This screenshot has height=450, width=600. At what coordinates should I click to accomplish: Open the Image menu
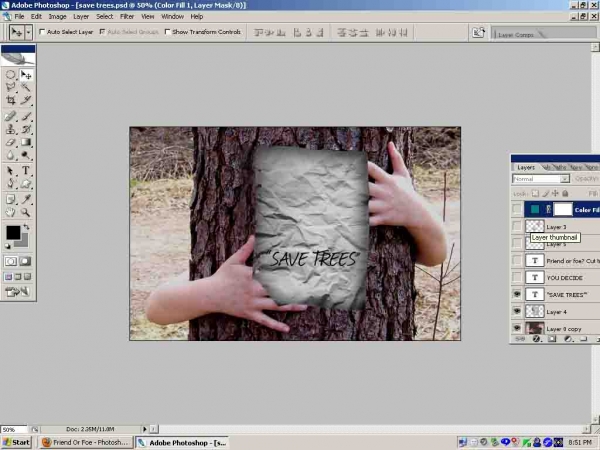57,16
